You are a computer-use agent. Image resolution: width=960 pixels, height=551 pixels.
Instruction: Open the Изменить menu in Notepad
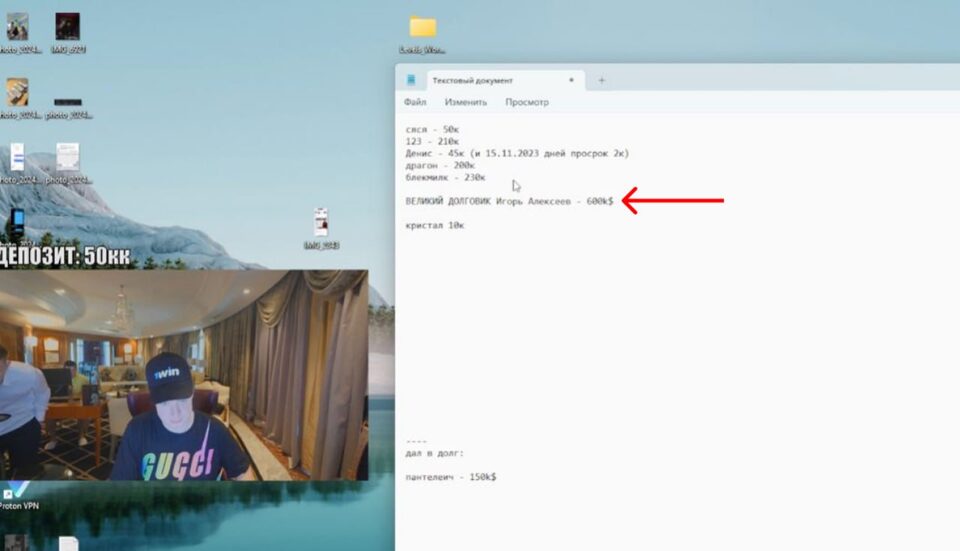465,102
